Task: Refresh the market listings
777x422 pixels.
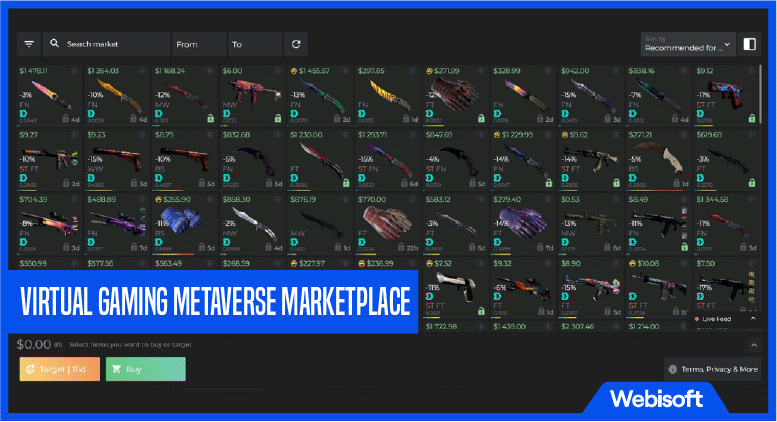Action: 296,44
